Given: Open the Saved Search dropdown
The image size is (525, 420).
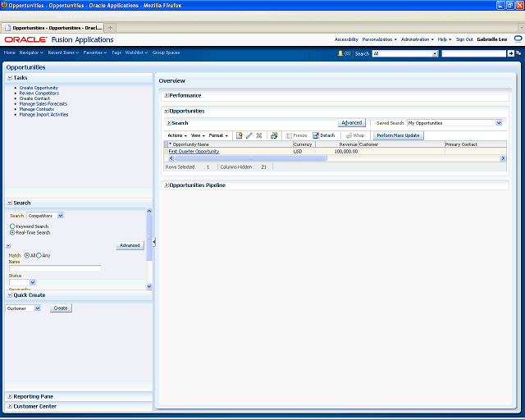Looking at the screenshot, I should (499, 123).
